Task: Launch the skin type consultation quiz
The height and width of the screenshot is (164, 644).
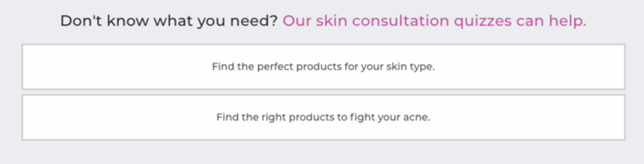Action: [323, 67]
